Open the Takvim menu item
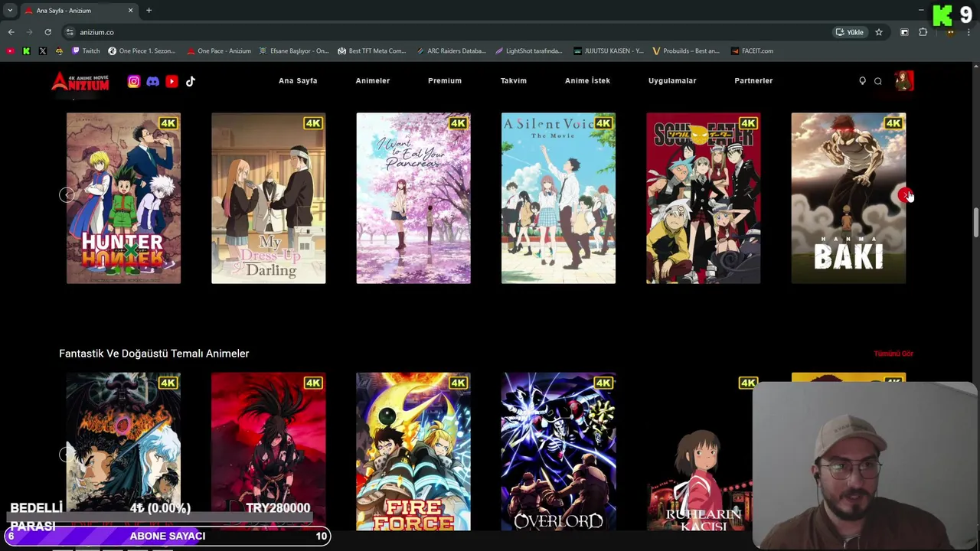 coord(514,81)
